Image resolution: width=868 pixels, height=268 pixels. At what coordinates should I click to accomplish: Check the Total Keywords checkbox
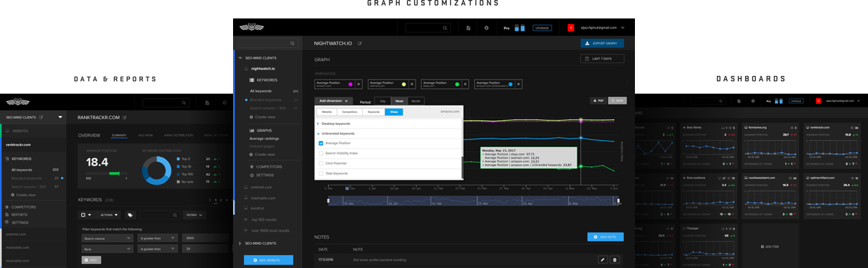(321, 174)
